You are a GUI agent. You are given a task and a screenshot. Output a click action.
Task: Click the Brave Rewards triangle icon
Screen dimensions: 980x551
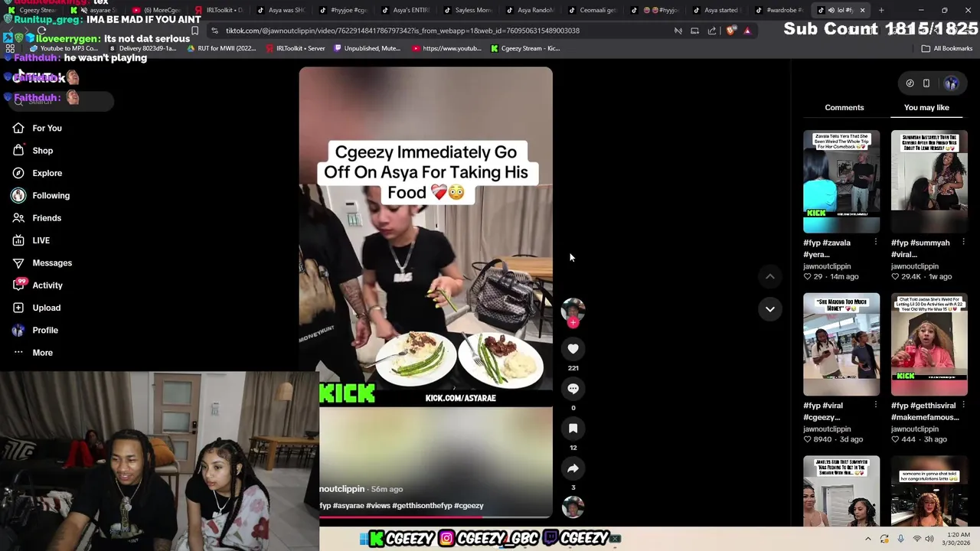[x=747, y=31]
